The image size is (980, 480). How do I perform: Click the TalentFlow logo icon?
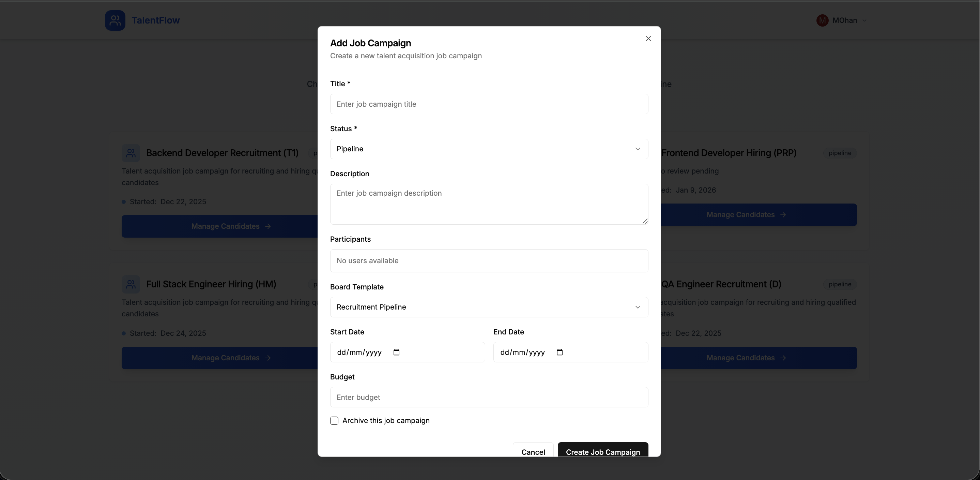tap(115, 20)
